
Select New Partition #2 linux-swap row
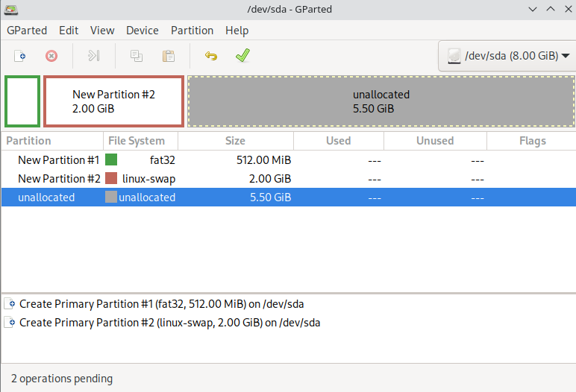pyautogui.click(x=58, y=179)
